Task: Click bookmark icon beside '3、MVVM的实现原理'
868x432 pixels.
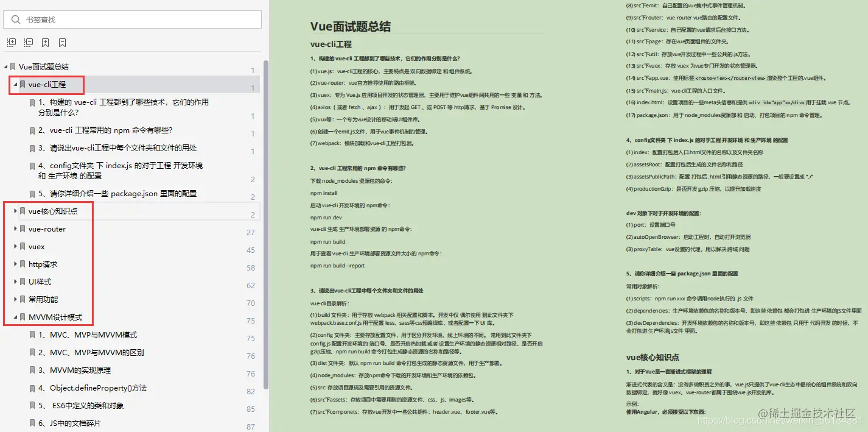Action: click(x=32, y=370)
